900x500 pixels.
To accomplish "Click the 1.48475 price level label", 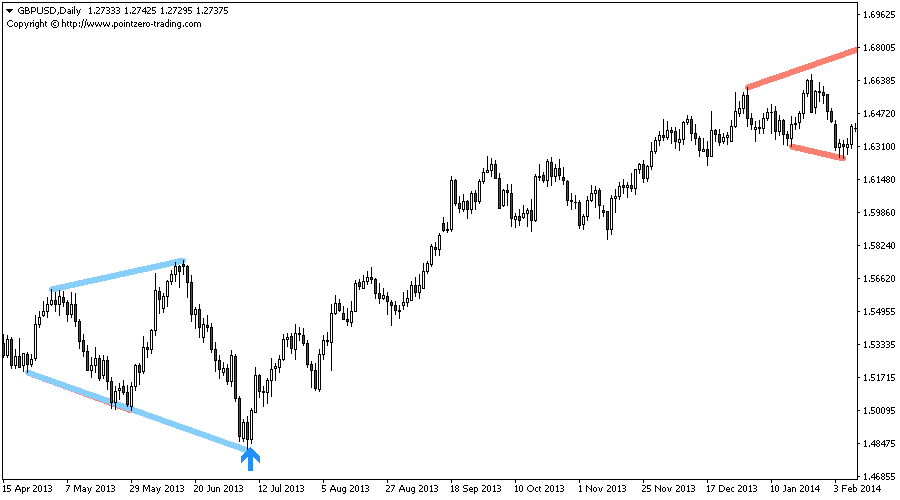I will tap(878, 444).
